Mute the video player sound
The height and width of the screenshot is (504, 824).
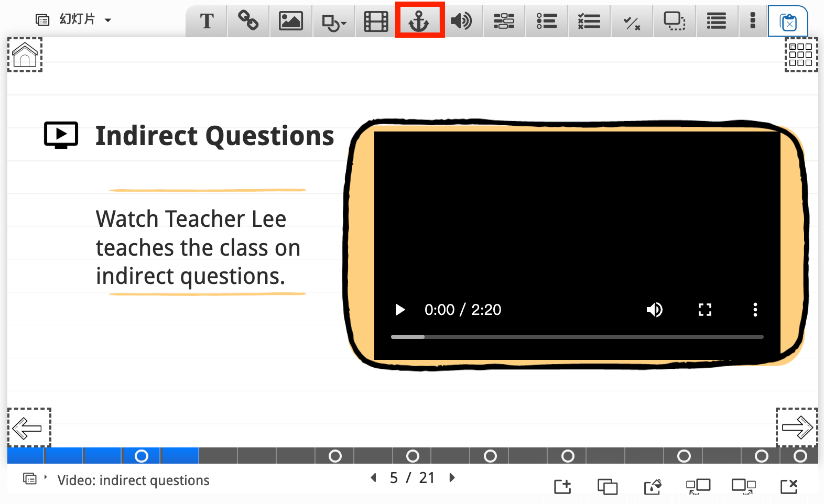point(654,310)
